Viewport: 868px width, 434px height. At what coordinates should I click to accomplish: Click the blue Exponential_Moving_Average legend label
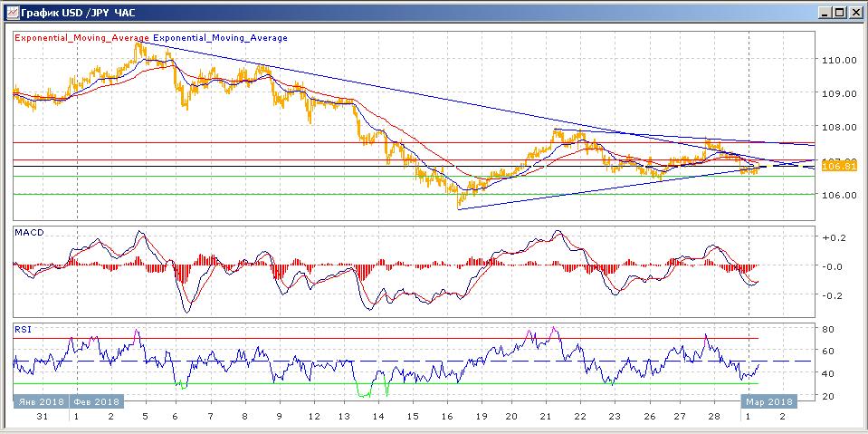click(220, 38)
